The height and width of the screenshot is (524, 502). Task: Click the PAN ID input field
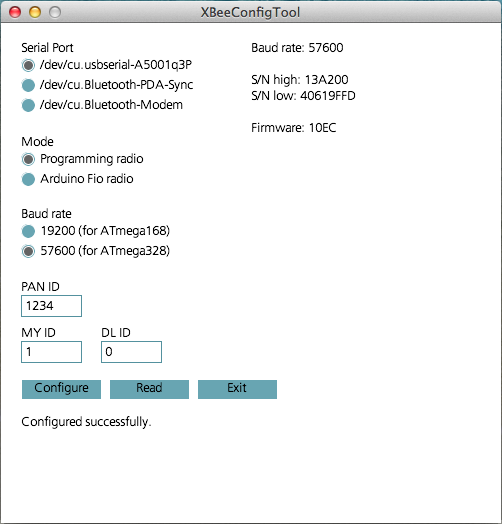point(51,306)
